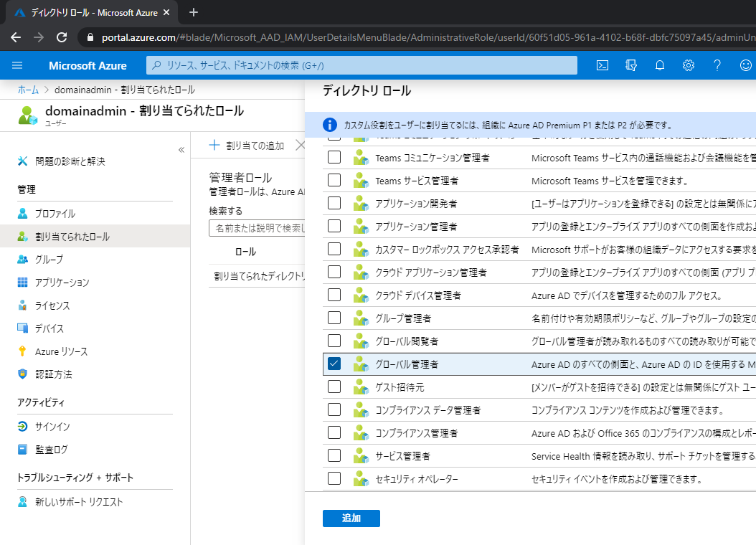Click the site padlock icon in address bar

[90, 37]
